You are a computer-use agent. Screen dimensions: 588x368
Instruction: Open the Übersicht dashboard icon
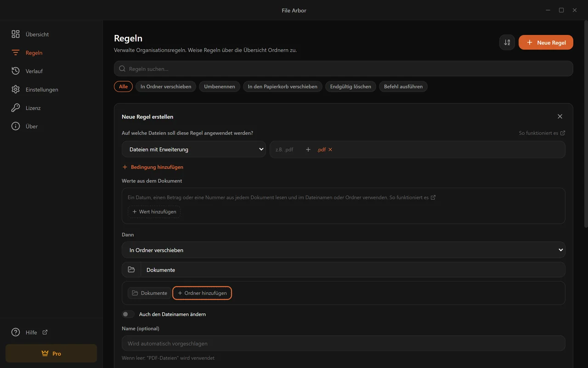pos(16,34)
